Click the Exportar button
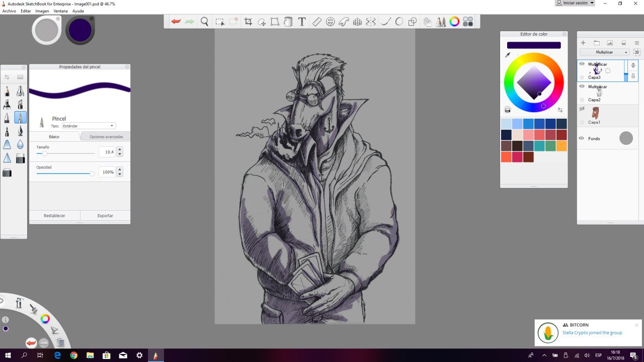This screenshot has height=362, width=644. [x=105, y=216]
